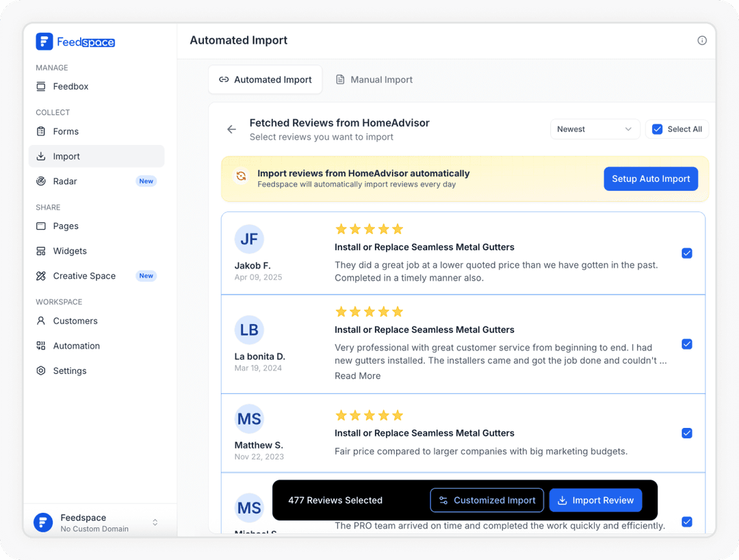Image resolution: width=739 pixels, height=560 pixels.
Task: Click the Import Review button
Action: click(595, 501)
